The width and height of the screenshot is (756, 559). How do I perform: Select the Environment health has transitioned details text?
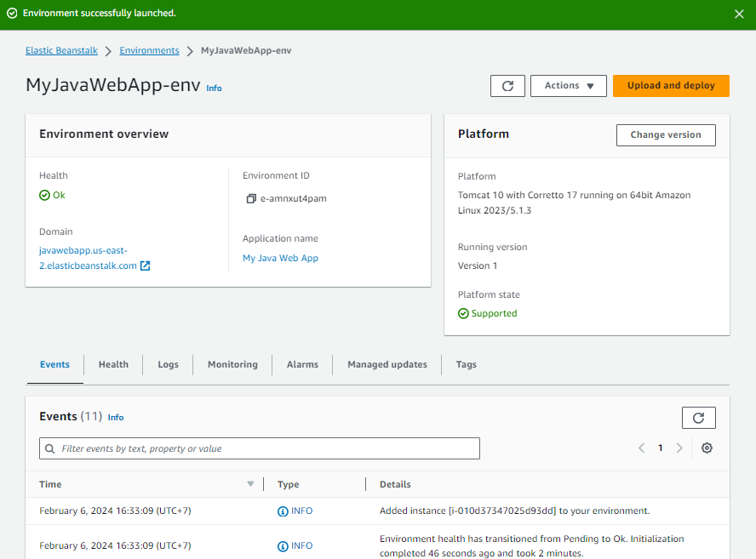coord(531,545)
